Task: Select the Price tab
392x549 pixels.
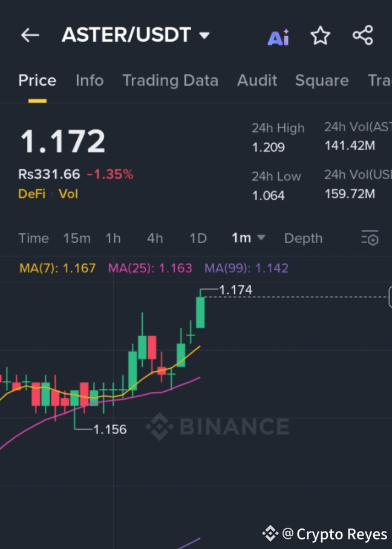Action: (x=37, y=80)
